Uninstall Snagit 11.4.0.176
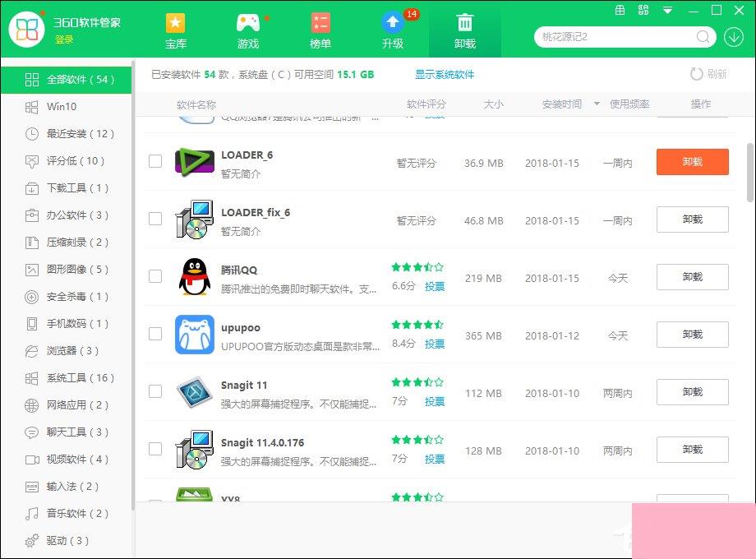 693,450
